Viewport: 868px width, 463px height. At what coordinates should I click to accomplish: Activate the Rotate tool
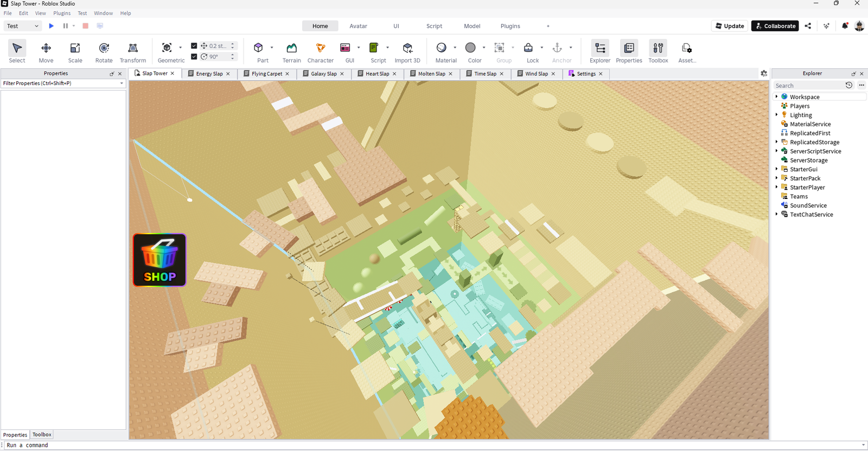pos(104,52)
